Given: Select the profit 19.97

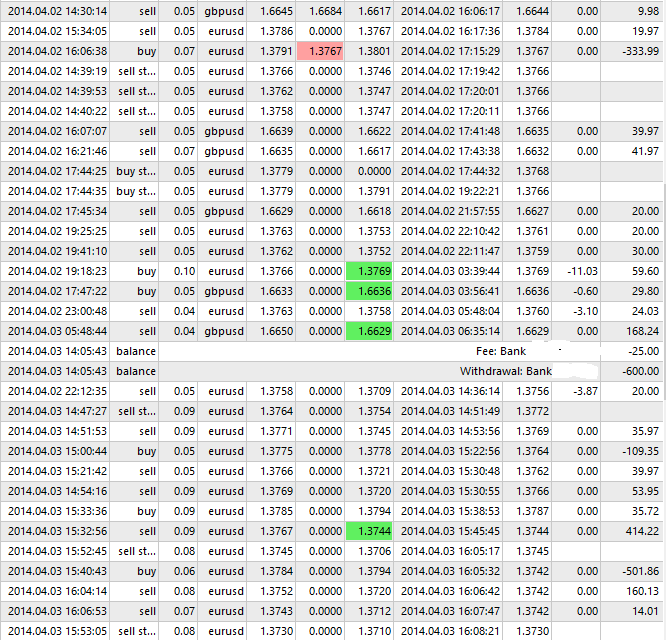Looking at the screenshot, I should click(x=645, y=31).
